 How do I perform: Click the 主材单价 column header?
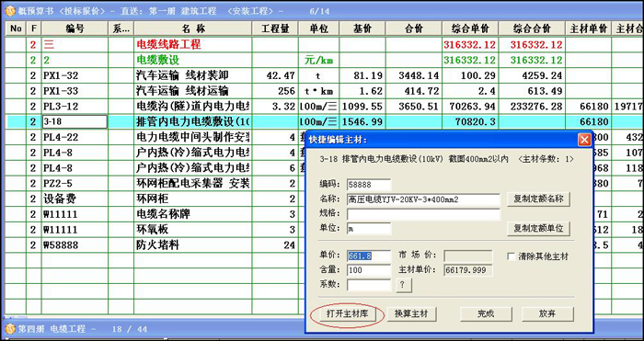tap(589, 28)
